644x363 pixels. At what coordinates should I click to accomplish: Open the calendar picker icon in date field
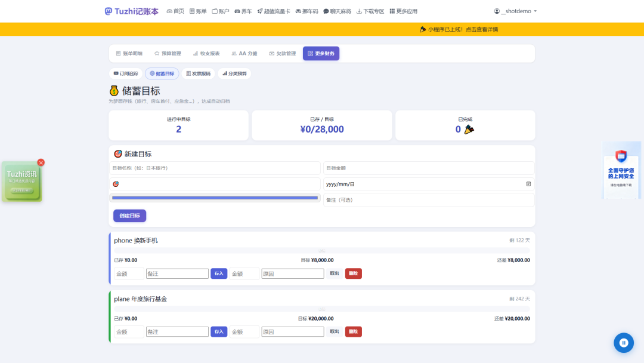pos(528,184)
